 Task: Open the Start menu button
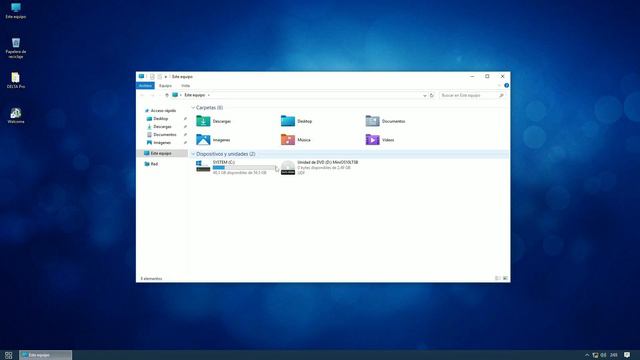[9, 355]
